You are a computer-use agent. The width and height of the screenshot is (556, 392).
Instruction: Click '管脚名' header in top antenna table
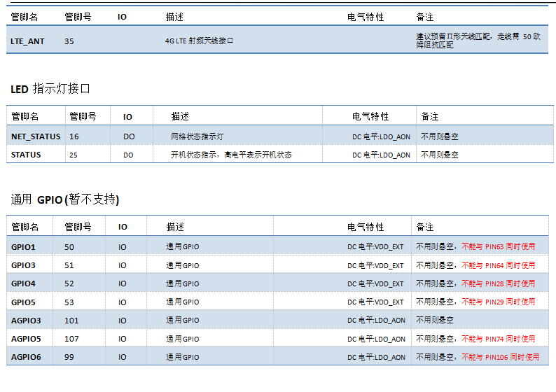coord(24,17)
